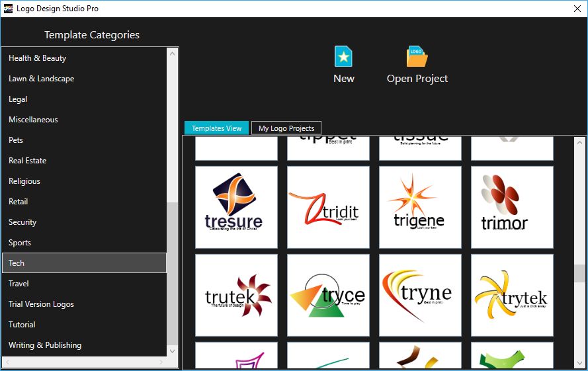Select the trimor logo template

click(512, 207)
